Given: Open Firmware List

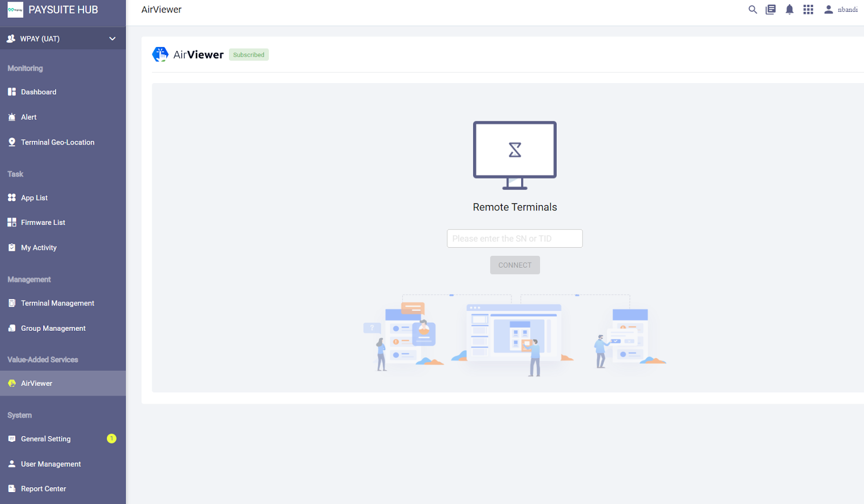Looking at the screenshot, I should pos(63,222).
